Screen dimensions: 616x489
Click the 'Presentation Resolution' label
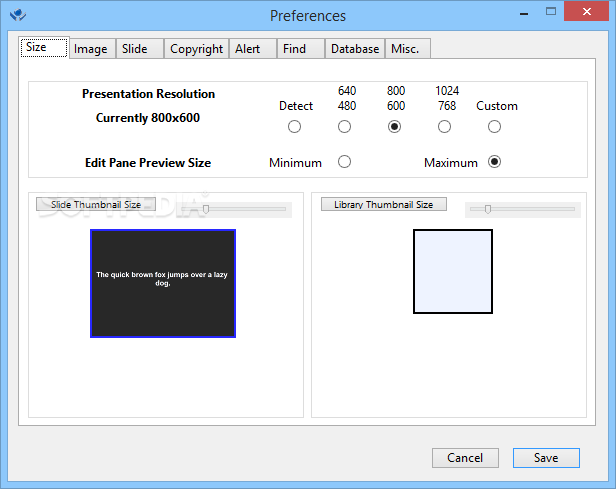pyautogui.click(x=148, y=94)
